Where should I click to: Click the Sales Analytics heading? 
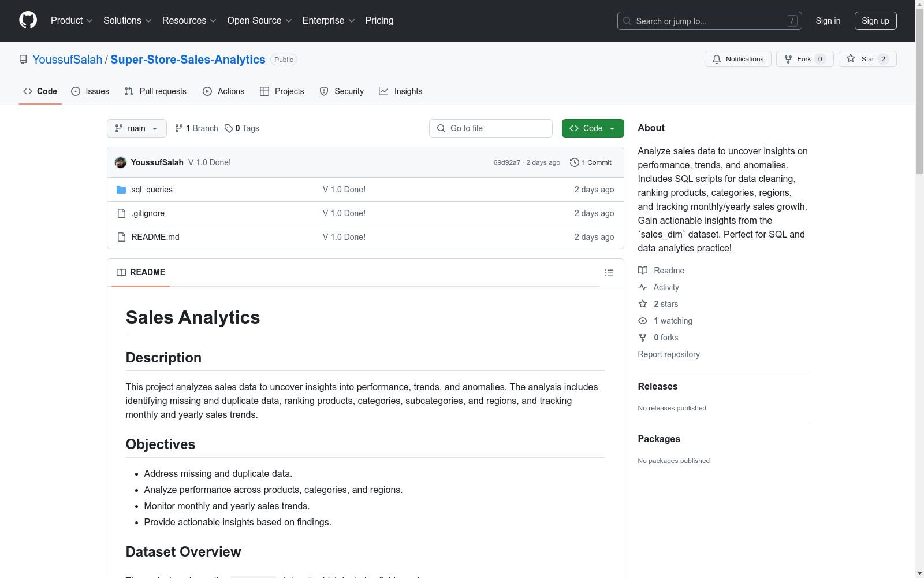[193, 317]
